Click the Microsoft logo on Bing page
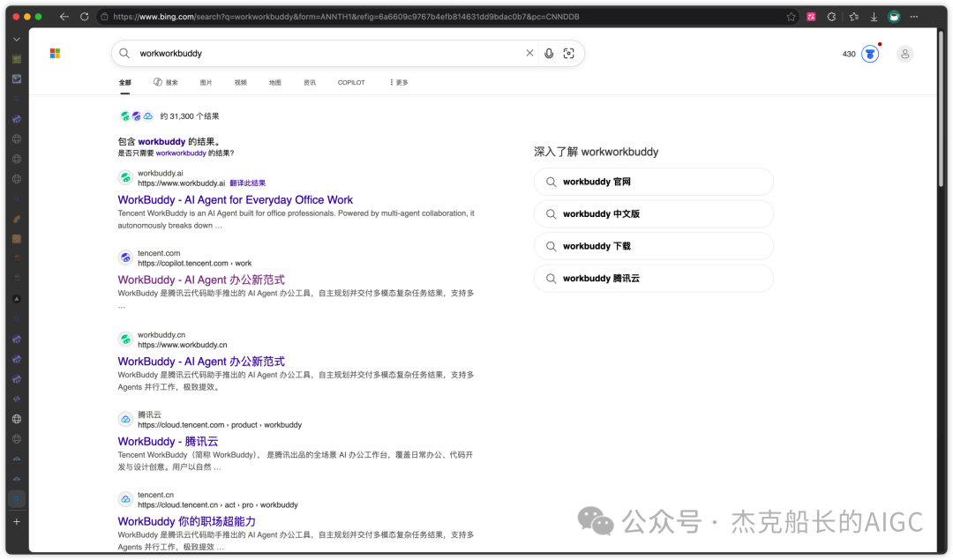This screenshot has width=953, height=560. (x=55, y=54)
